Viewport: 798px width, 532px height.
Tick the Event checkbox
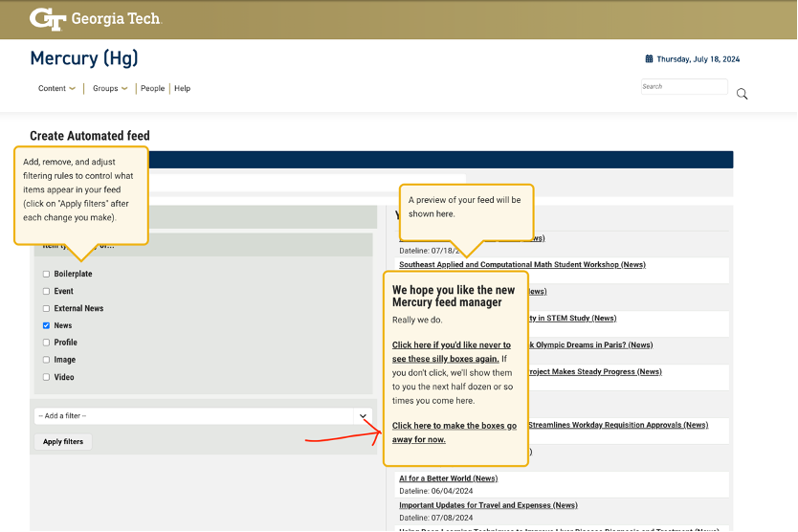coord(46,291)
